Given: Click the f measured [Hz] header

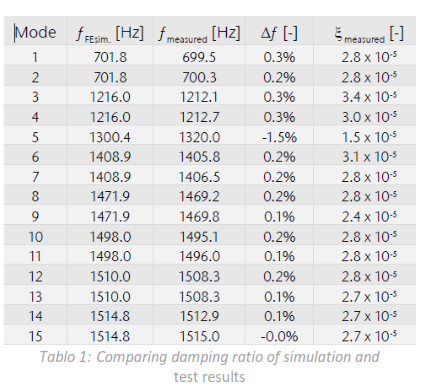Looking at the screenshot, I should pyautogui.click(x=199, y=33).
